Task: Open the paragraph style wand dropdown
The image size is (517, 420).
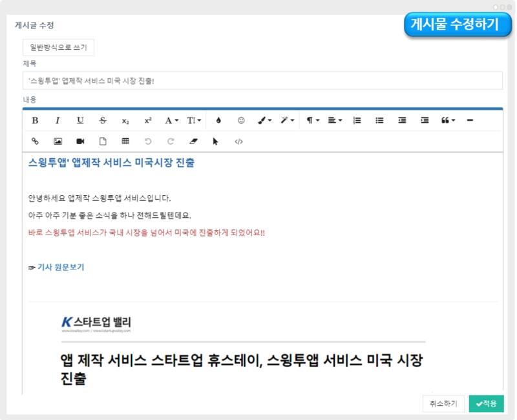Action: [287, 120]
